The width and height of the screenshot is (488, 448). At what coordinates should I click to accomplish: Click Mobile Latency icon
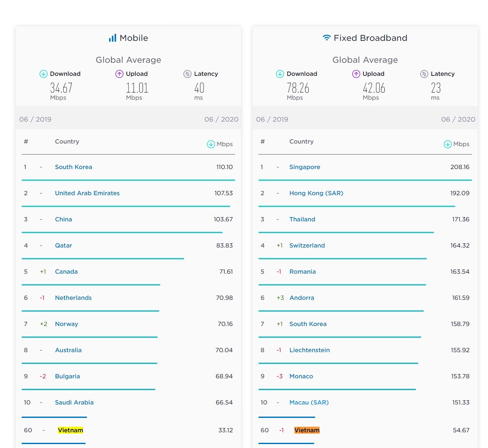pos(187,74)
